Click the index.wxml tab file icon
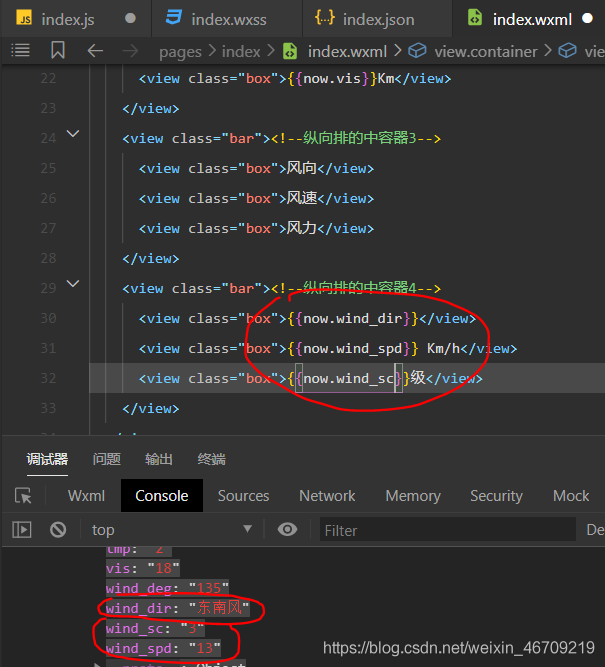This screenshot has height=667, width=605. click(475, 18)
